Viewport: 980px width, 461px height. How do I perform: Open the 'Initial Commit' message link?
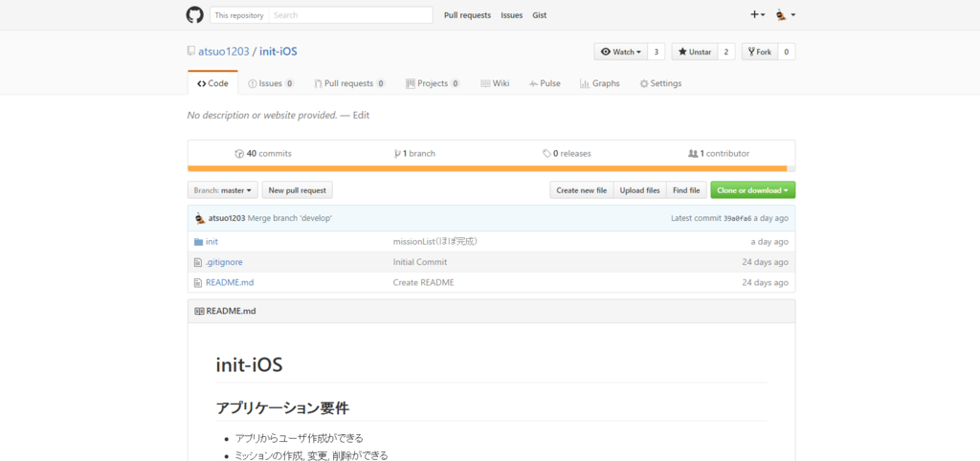(x=420, y=262)
